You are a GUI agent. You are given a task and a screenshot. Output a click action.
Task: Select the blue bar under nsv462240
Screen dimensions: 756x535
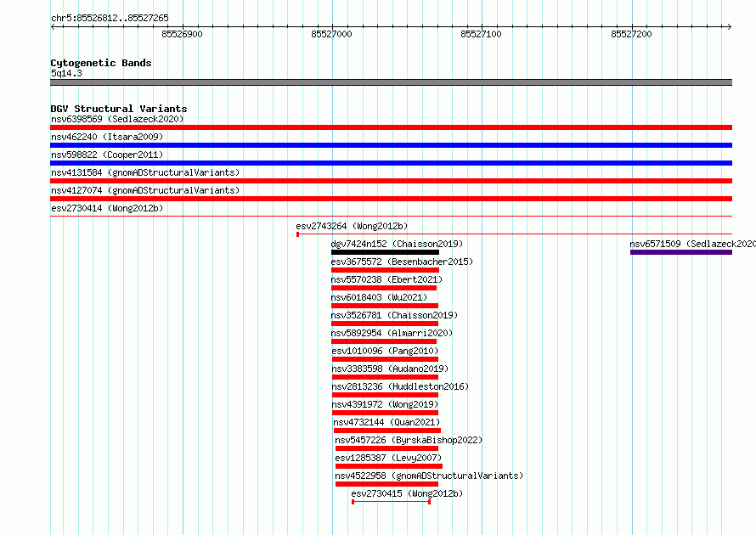(x=391, y=145)
